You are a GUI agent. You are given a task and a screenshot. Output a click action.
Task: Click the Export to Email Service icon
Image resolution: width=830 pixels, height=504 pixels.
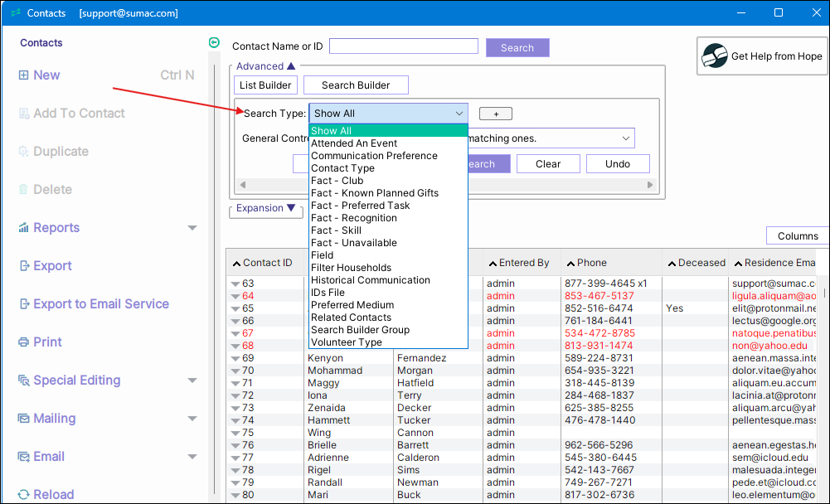pos(23,304)
